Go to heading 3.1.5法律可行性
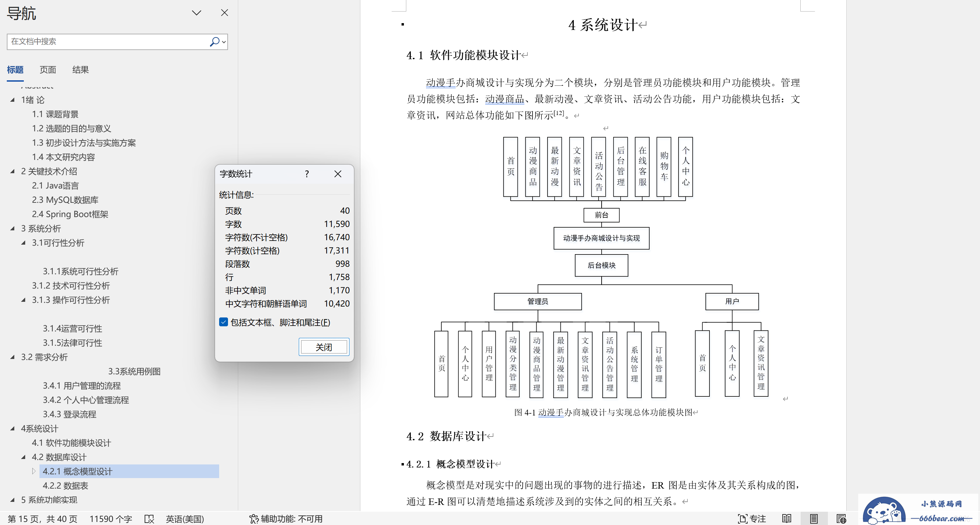The image size is (980, 525). click(72, 343)
